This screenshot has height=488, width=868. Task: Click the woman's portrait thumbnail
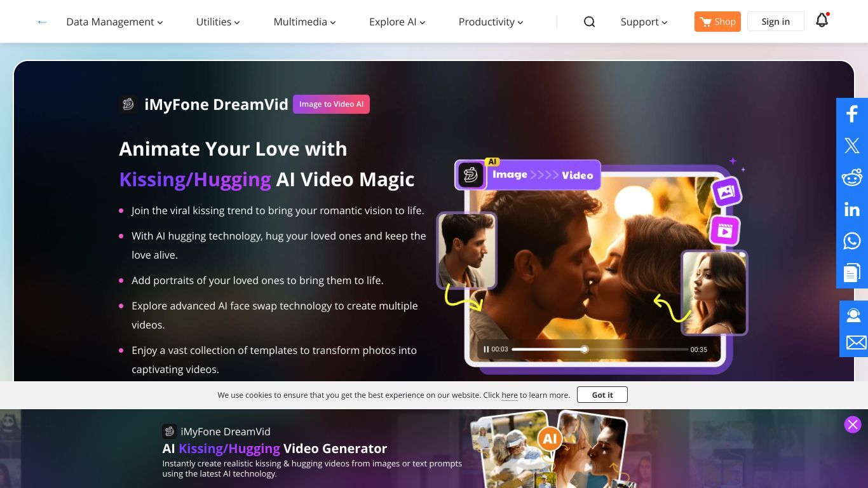(x=714, y=292)
